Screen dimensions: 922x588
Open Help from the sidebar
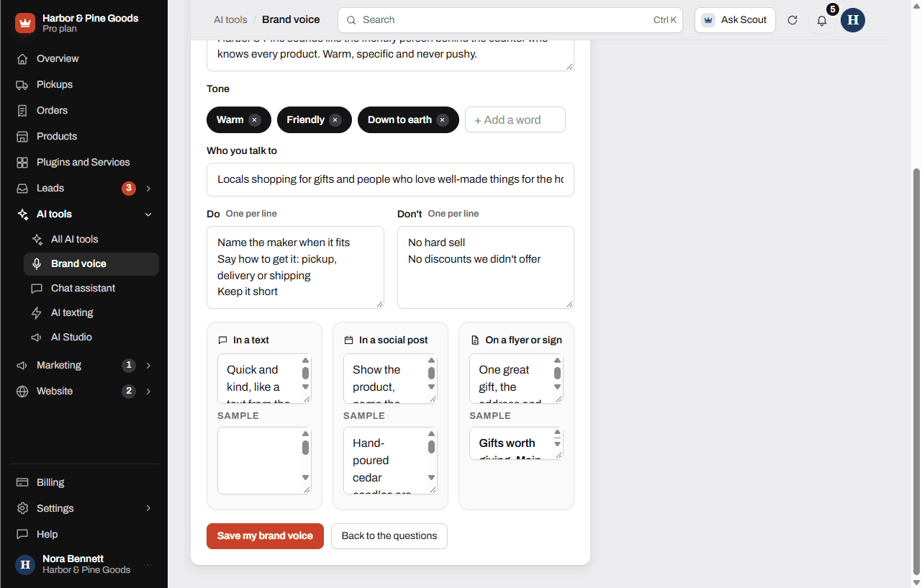(84, 534)
